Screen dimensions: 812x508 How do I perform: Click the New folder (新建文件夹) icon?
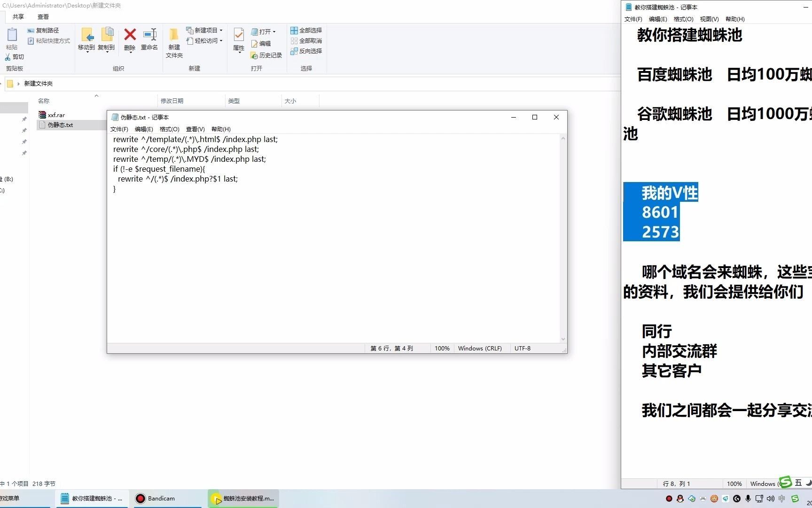tap(174, 34)
